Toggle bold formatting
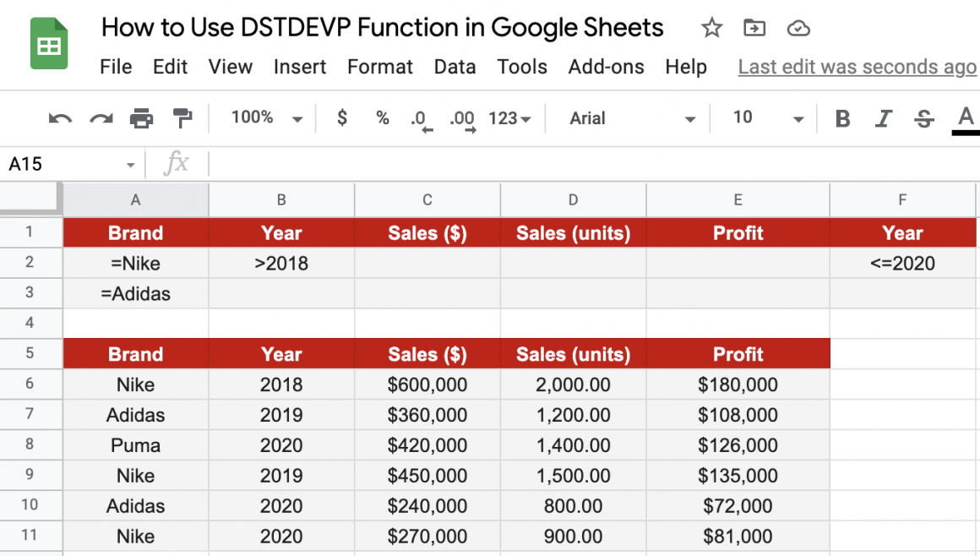Screen dimensions: 980x556 pyautogui.click(x=841, y=118)
